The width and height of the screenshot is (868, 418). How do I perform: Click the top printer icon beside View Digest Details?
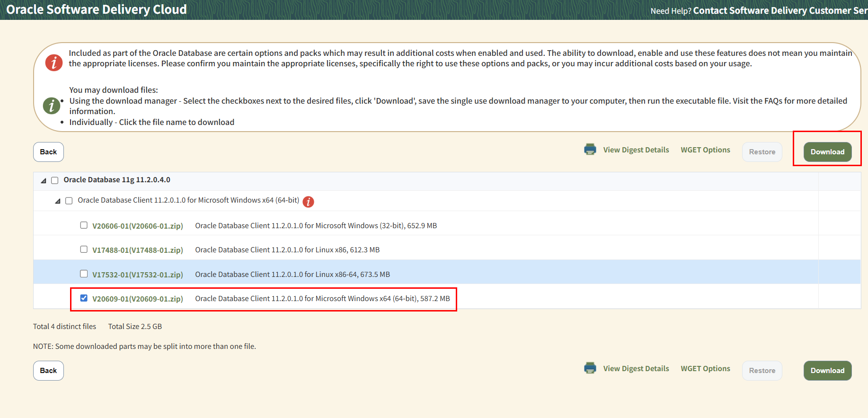click(590, 150)
